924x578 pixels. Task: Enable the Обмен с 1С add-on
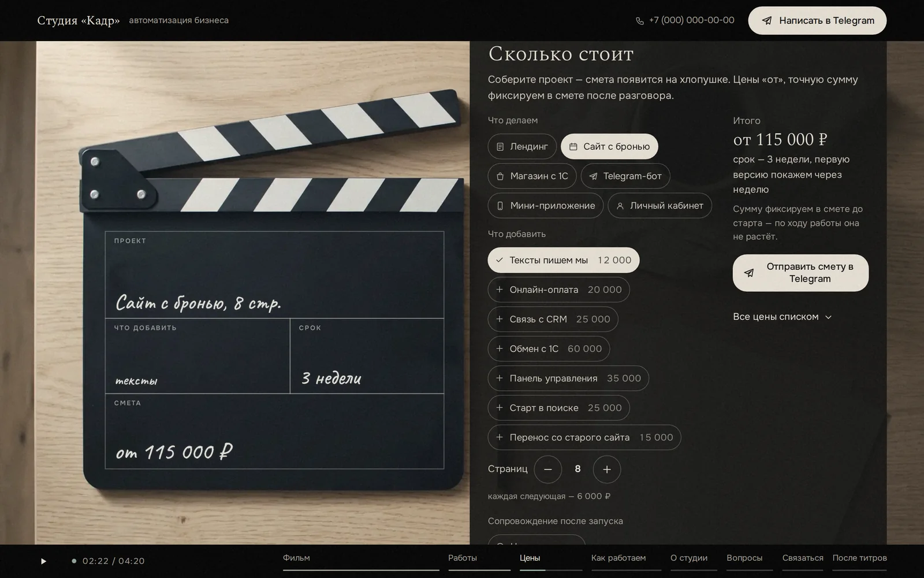pyautogui.click(x=549, y=349)
